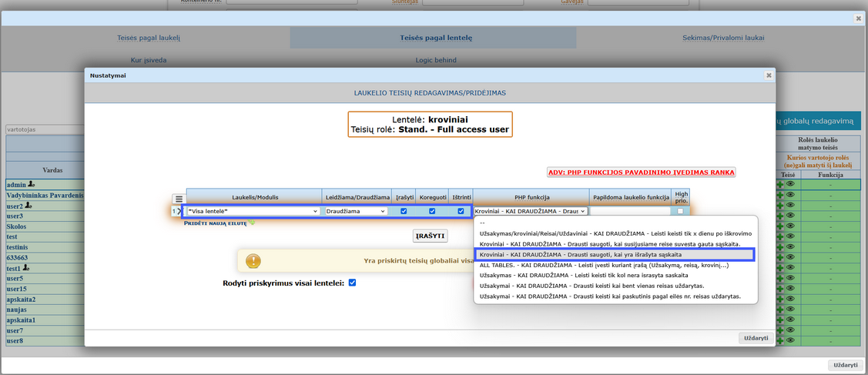
Task: Select Vadybininkas Pavardenis in the user list
Action: 45,195
